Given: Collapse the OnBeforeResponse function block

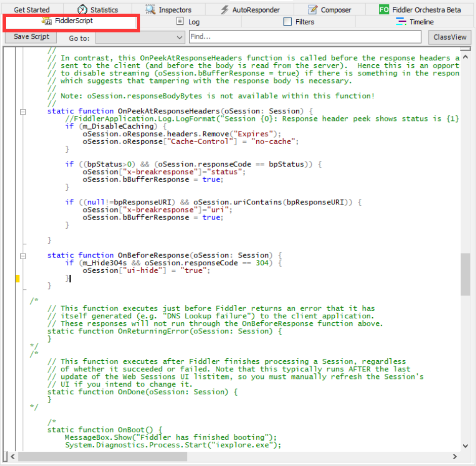Looking at the screenshot, I should (22, 256).
